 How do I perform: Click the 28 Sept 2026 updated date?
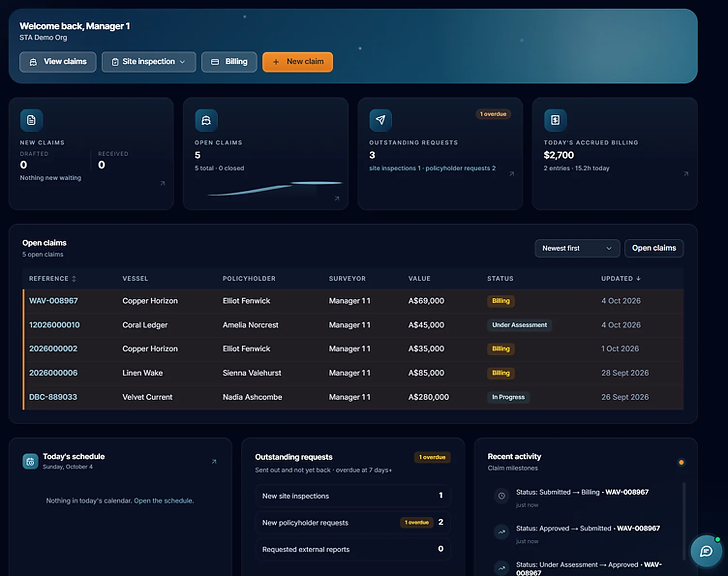coord(625,373)
